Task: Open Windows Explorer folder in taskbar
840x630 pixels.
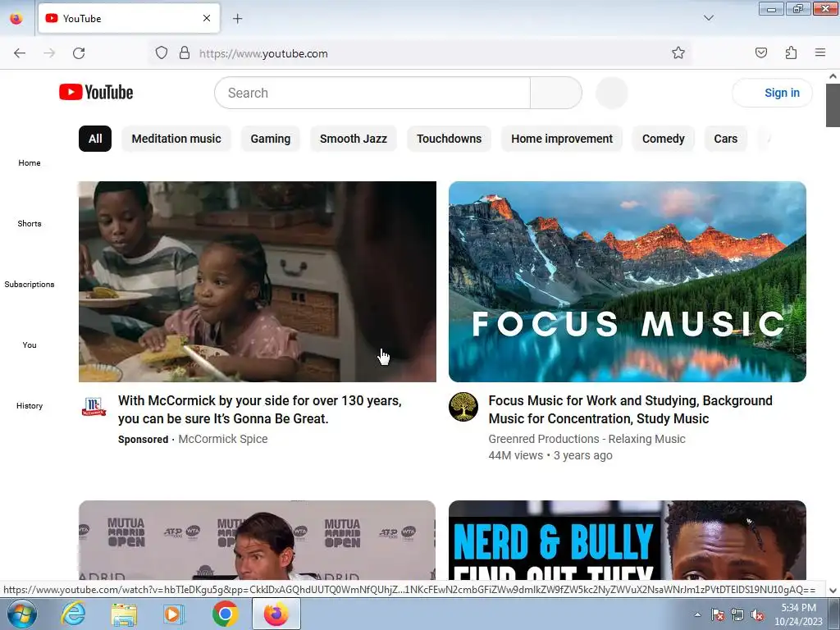Action: 124,614
